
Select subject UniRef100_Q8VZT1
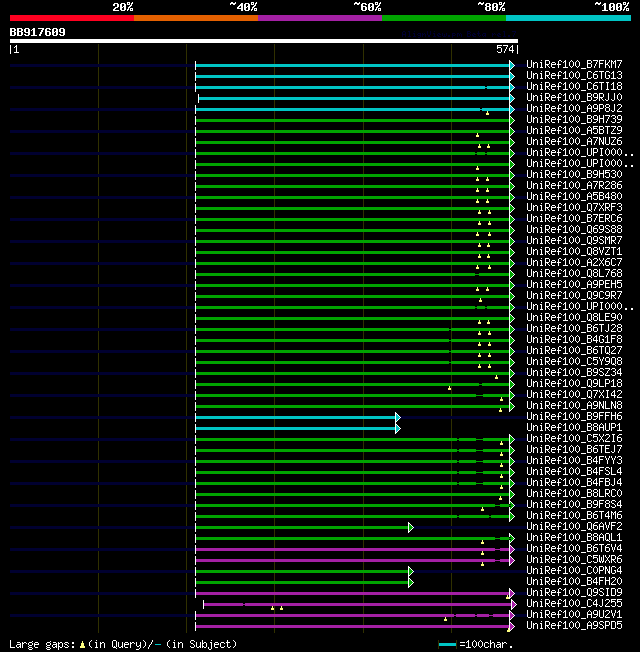click(x=574, y=252)
